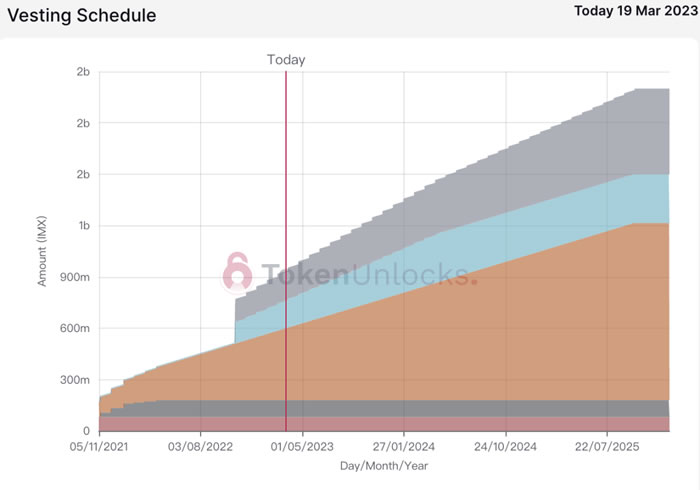This screenshot has height=490, width=700.
Task: Click the 03/08/2022 x-axis date label
Action: click(x=201, y=446)
